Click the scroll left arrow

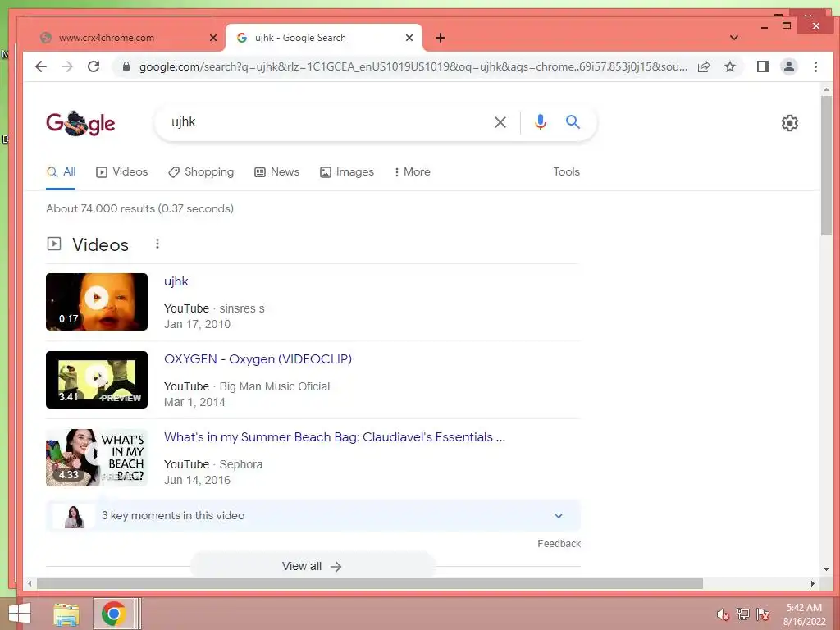tap(30, 583)
